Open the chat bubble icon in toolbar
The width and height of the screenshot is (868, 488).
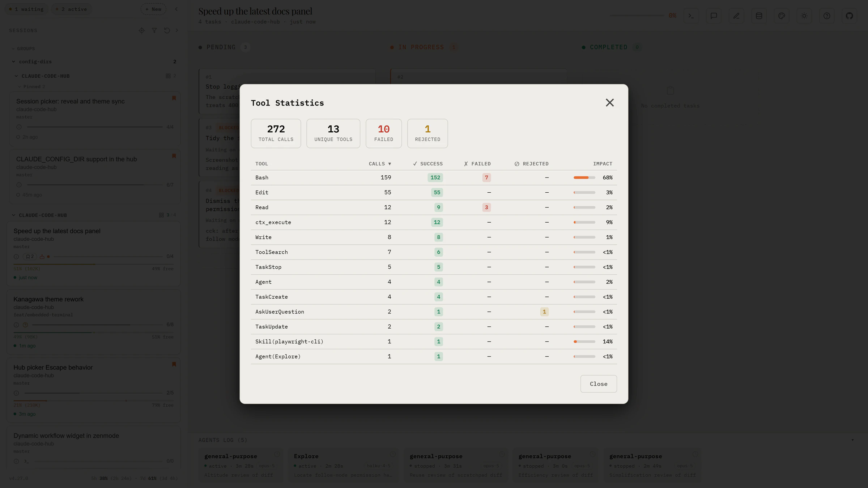point(714,16)
